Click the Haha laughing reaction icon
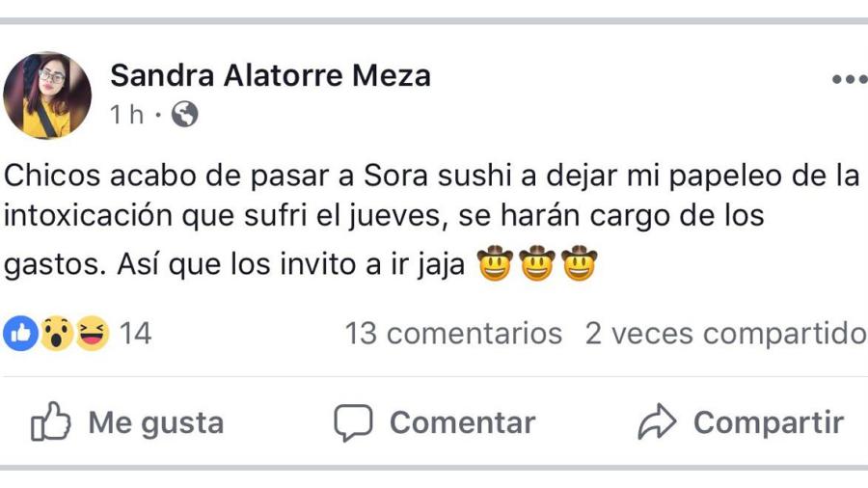 92,334
